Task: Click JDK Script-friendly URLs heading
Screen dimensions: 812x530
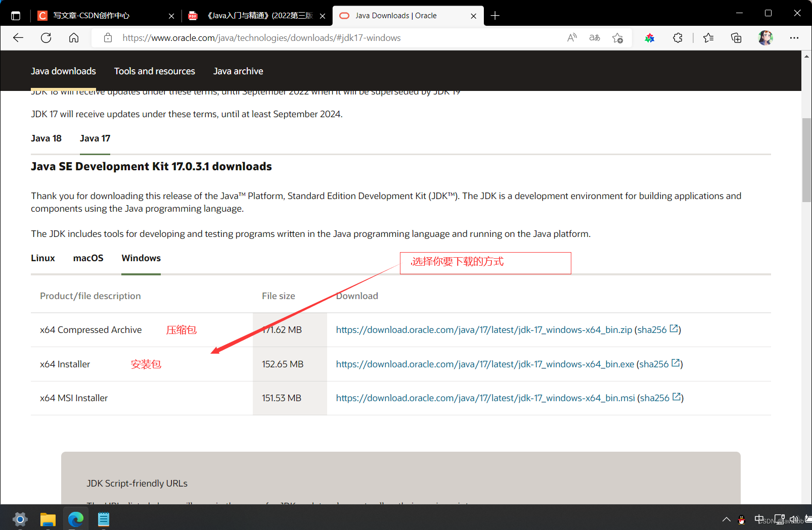Action: point(137,484)
